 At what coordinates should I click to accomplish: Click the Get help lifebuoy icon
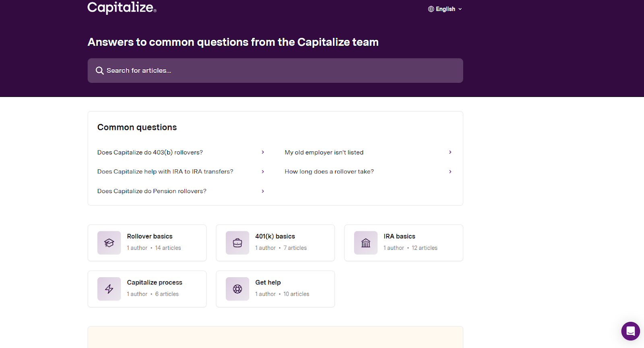click(x=237, y=289)
